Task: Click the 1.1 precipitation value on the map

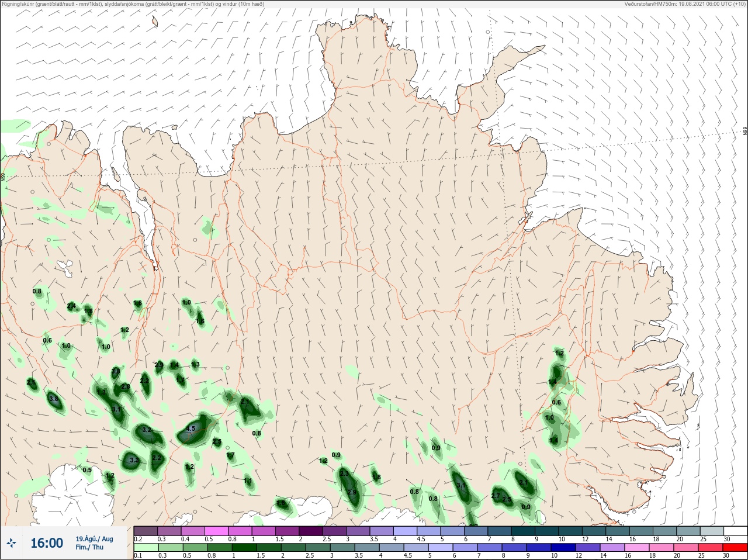Action: click(x=248, y=481)
